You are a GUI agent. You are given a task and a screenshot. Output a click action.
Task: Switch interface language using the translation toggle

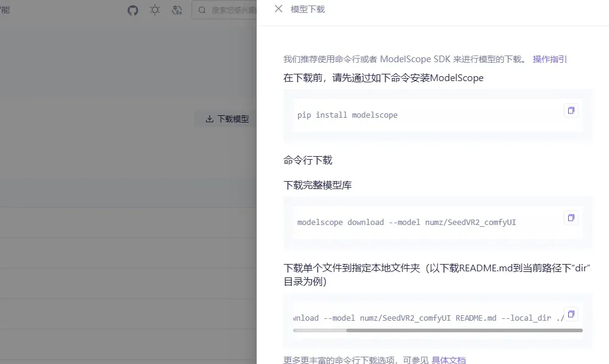click(x=177, y=10)
